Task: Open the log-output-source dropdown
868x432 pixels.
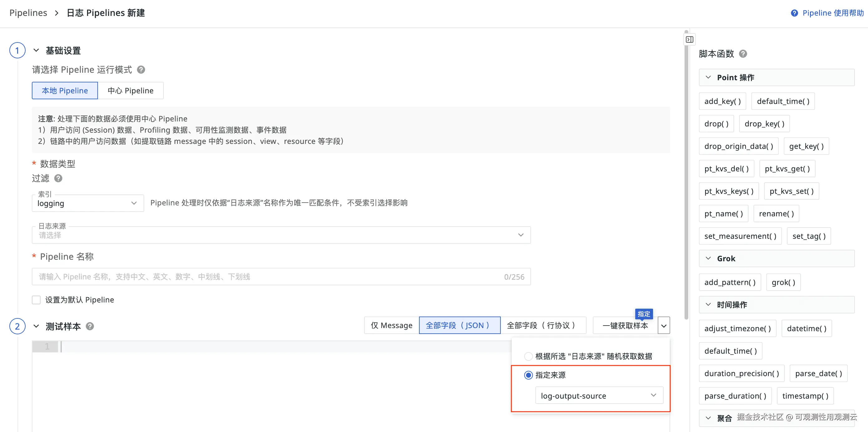Action: pos(598,395)
